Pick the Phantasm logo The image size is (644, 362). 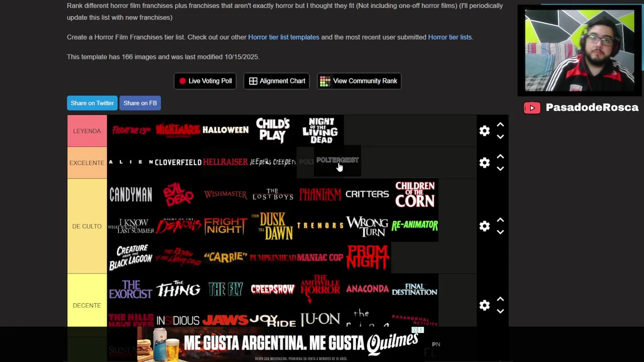pyautogui.click(x=320, y=195)
